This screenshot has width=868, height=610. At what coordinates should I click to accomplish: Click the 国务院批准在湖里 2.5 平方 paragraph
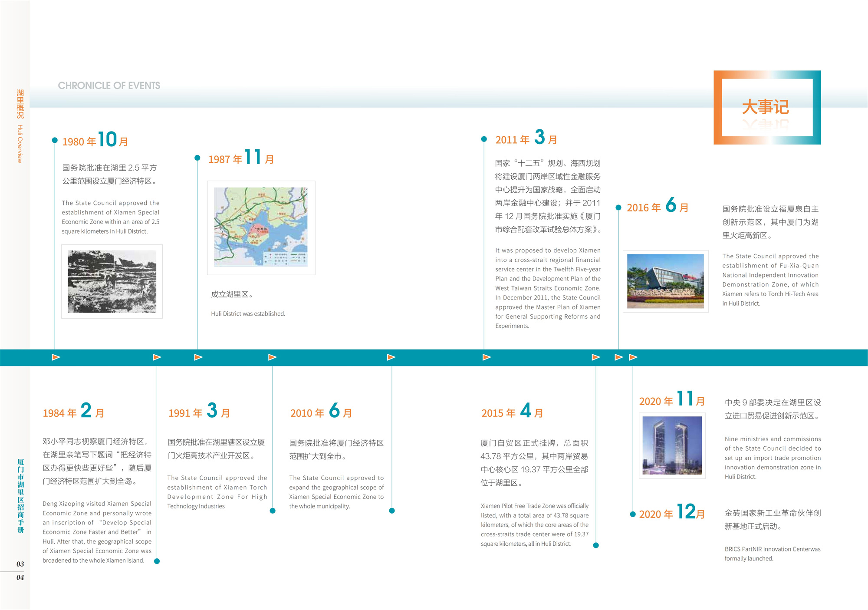[x=110, y=174]
